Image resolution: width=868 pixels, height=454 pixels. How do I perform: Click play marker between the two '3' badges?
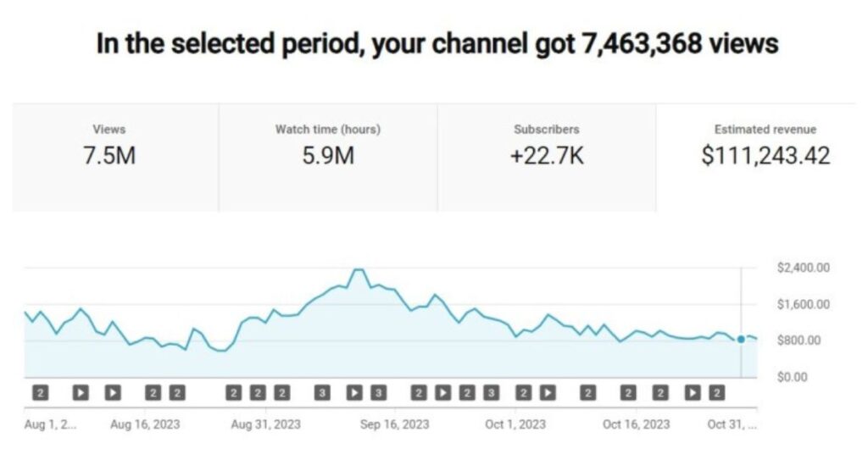click(354, 393)
